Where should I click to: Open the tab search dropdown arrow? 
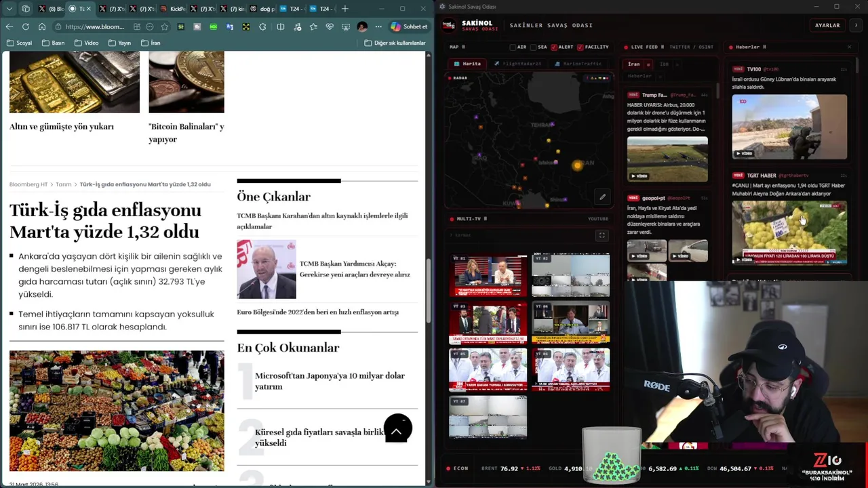pos(9,9)
